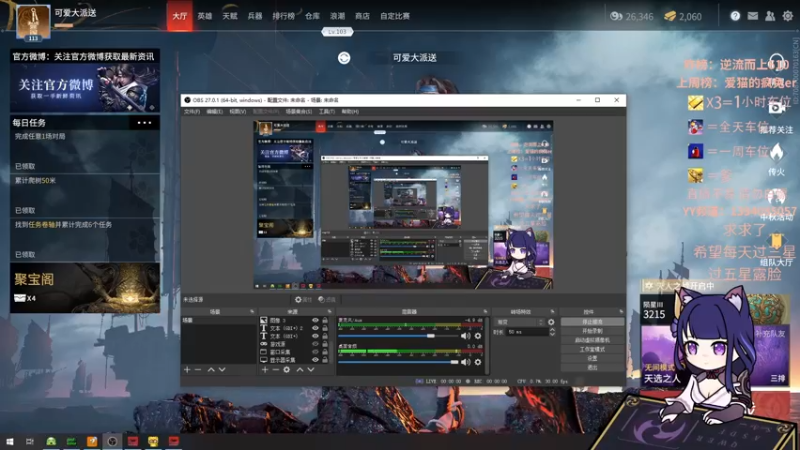Toggle the lock on the 图像 3 source
The width and height of the screenshot is (800, 450).
point(325,320)
